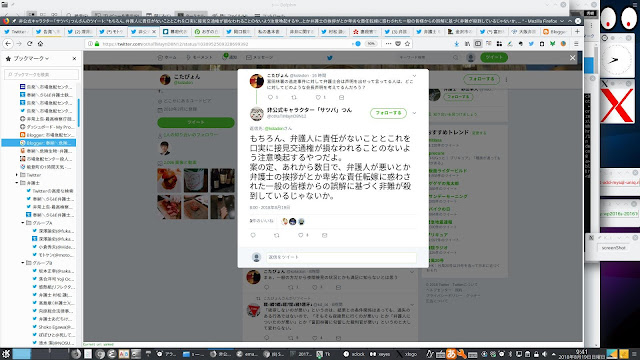The image size is (640, 360).
Task: Open the Firefox downloads arrow
Action: click(456, 44)
